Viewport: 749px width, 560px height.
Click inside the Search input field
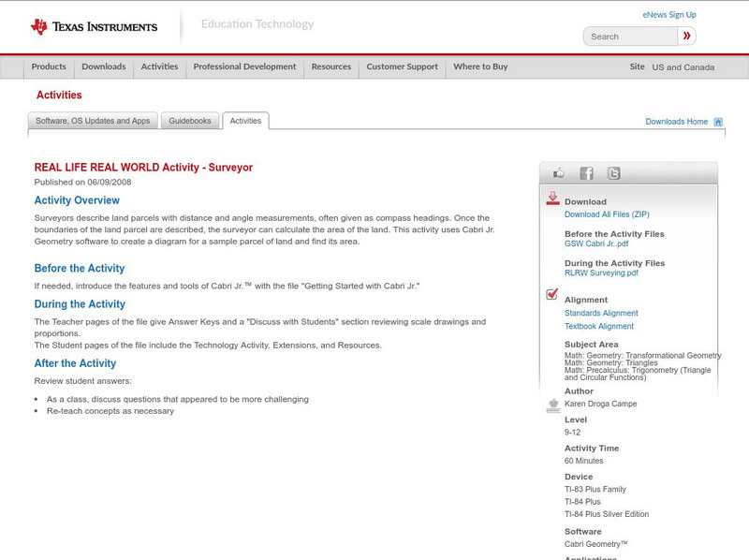(x=630, y=37)
